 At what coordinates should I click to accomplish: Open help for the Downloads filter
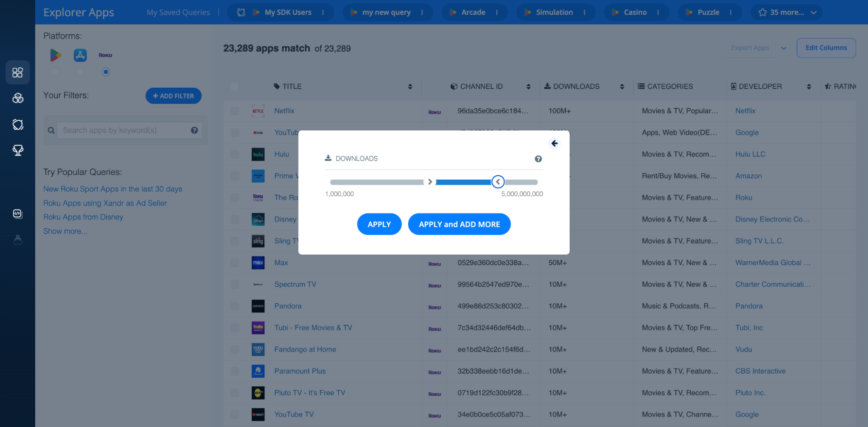[x=538, y=159]
